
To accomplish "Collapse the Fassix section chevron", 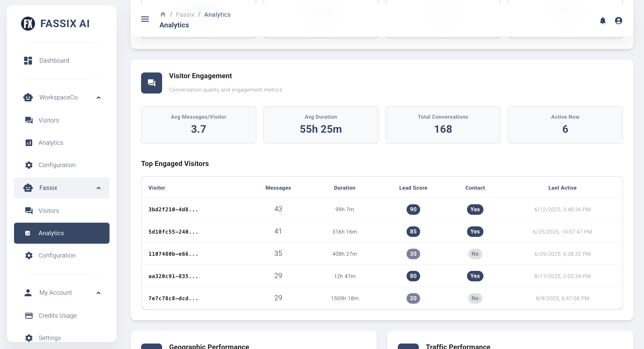I will (x=99, y=188).
